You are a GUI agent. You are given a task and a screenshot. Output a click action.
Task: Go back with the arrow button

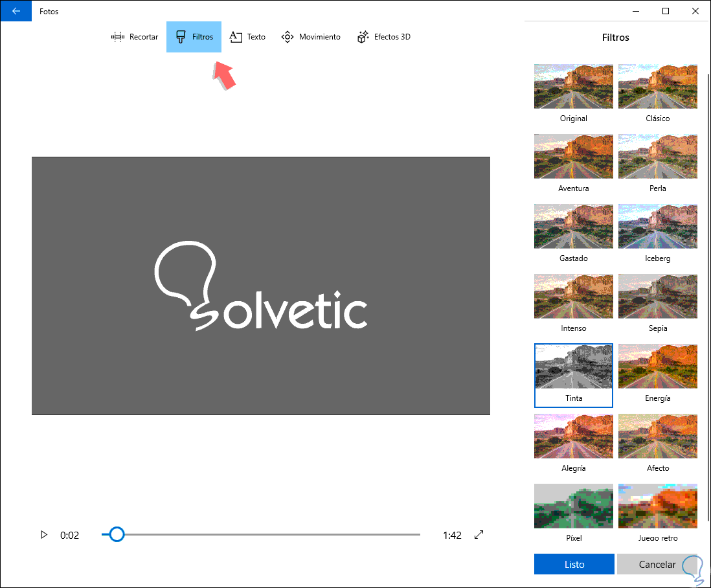pyautogui.click(x=16, y=11)
